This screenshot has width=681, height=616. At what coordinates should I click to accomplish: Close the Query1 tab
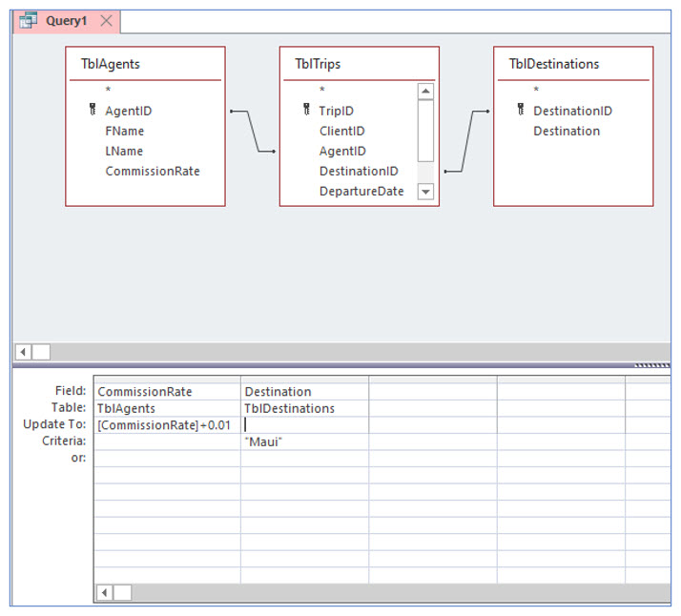click(x=106, y=21)
